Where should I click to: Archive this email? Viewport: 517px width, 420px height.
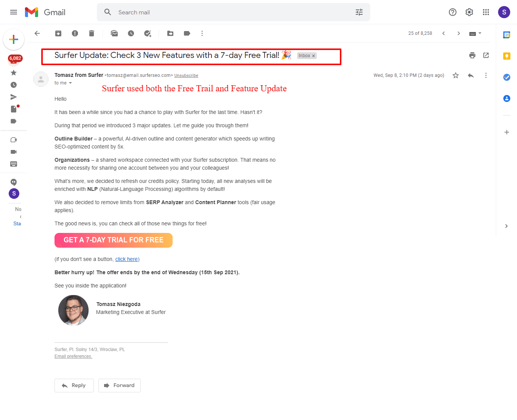point(58,33)
